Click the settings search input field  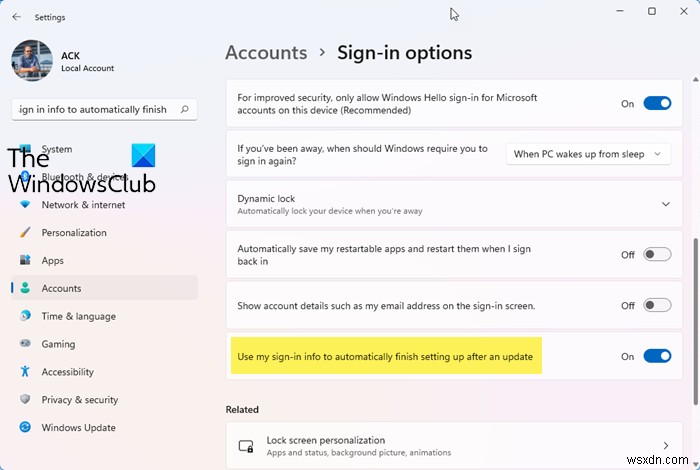tap(104, 109)
